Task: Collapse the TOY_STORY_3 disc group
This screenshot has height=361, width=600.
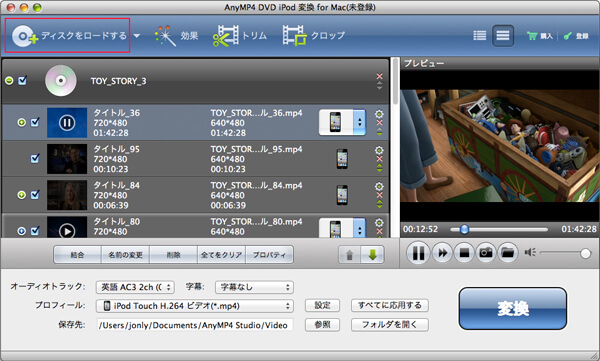Action: coord(9,80)
